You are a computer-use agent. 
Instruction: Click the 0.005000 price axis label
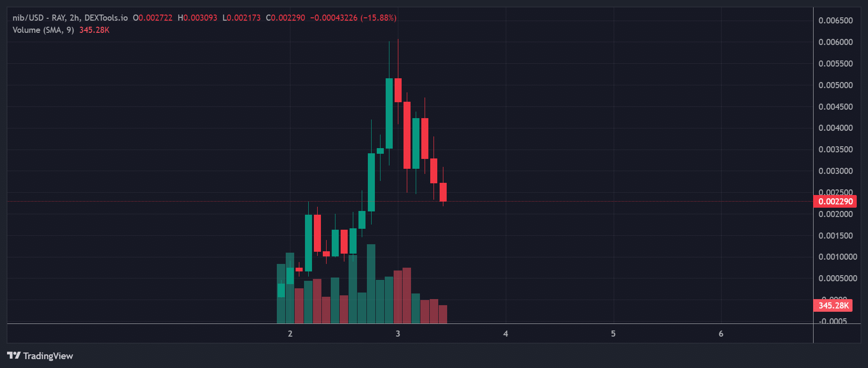click(836, 85)
